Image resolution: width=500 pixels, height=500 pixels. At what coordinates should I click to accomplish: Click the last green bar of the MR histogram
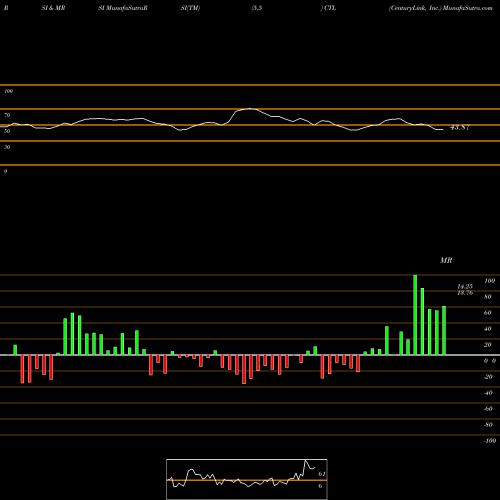(x=444, y=331)
